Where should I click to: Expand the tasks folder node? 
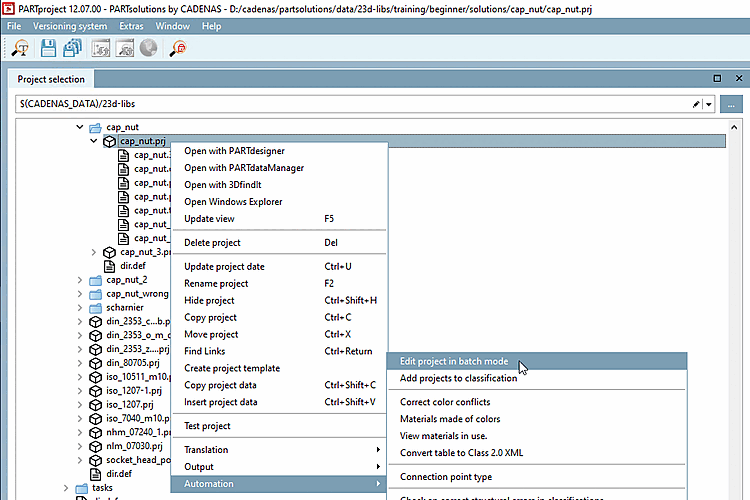pyautogui.click(x=66, y=488)
